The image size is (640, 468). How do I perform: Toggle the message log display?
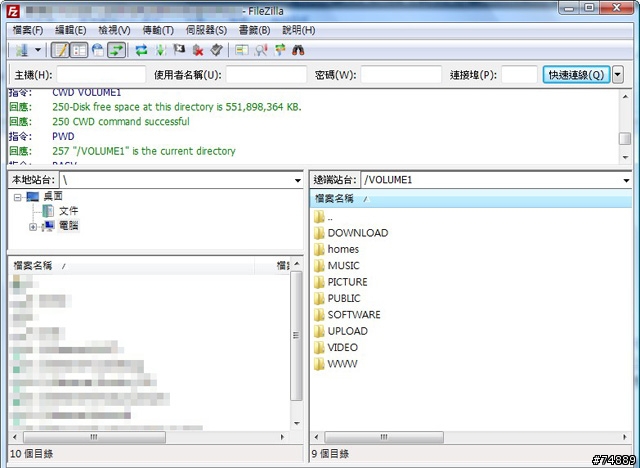[60, 50]
